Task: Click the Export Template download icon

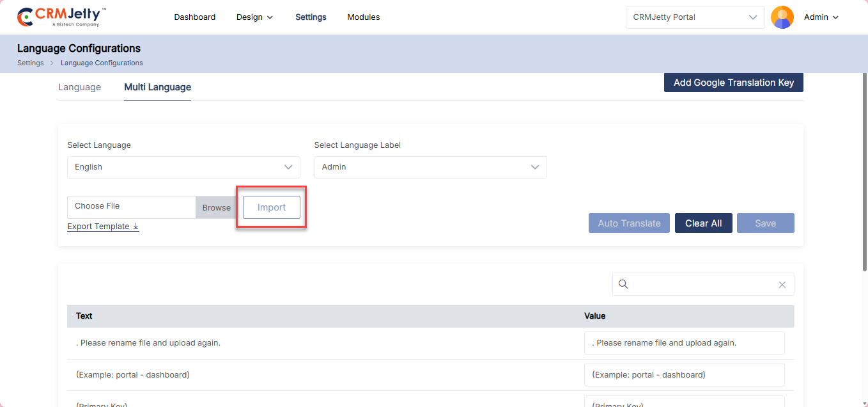Action: coord(136,227)
